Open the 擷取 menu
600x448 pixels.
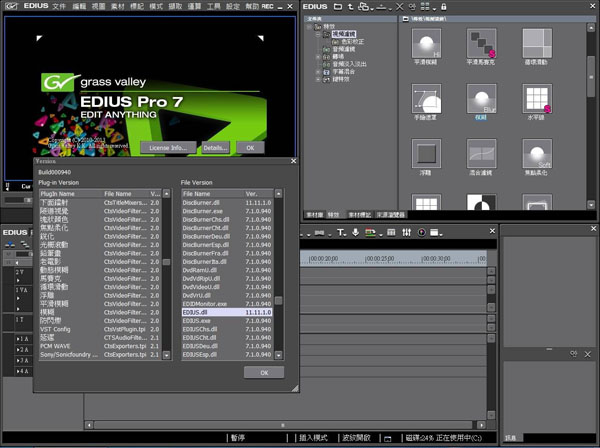coord(175,7)
